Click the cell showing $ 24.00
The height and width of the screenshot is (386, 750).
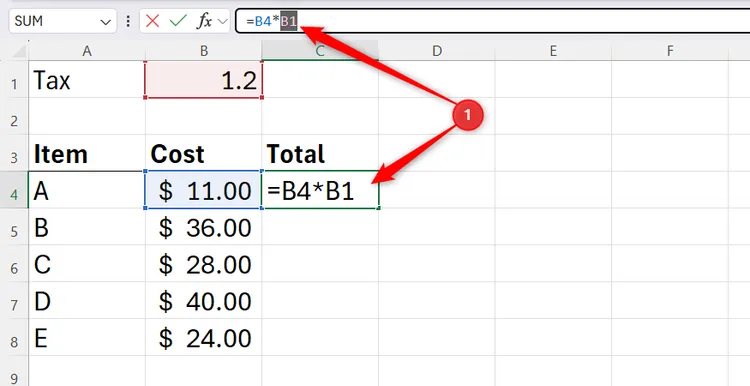204,337
